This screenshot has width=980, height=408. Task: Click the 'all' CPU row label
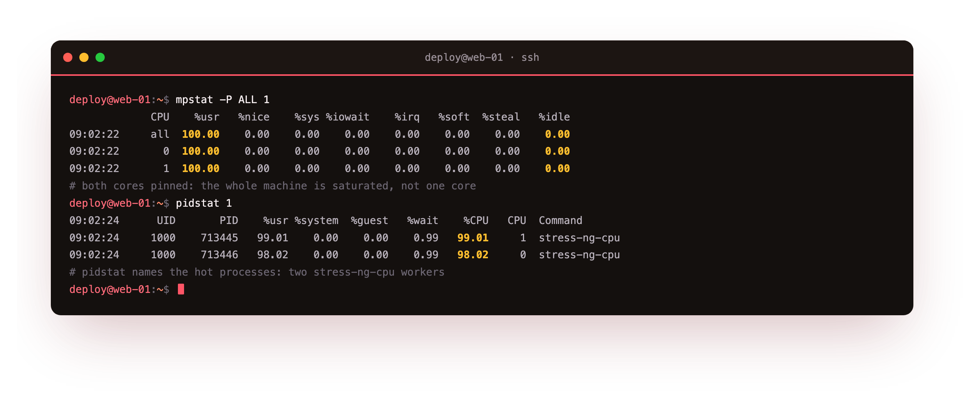[x=160, y=134]
